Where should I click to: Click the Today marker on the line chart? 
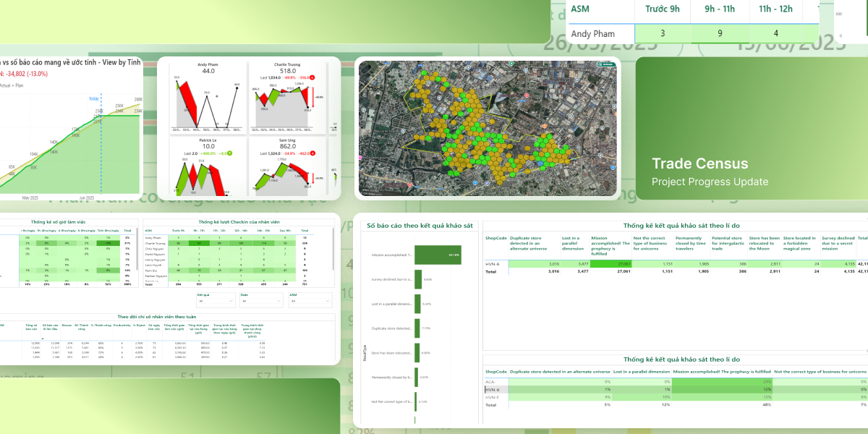94,98
